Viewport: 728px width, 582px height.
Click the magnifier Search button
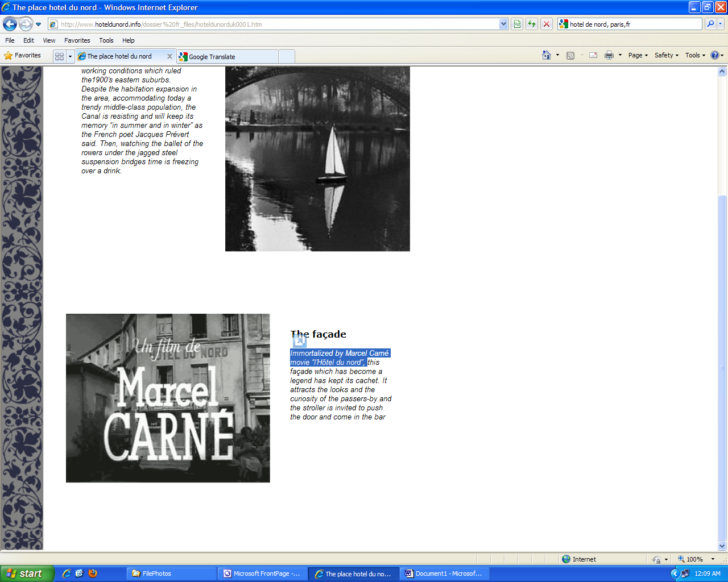pyautogui.click(x=710, y=24)
